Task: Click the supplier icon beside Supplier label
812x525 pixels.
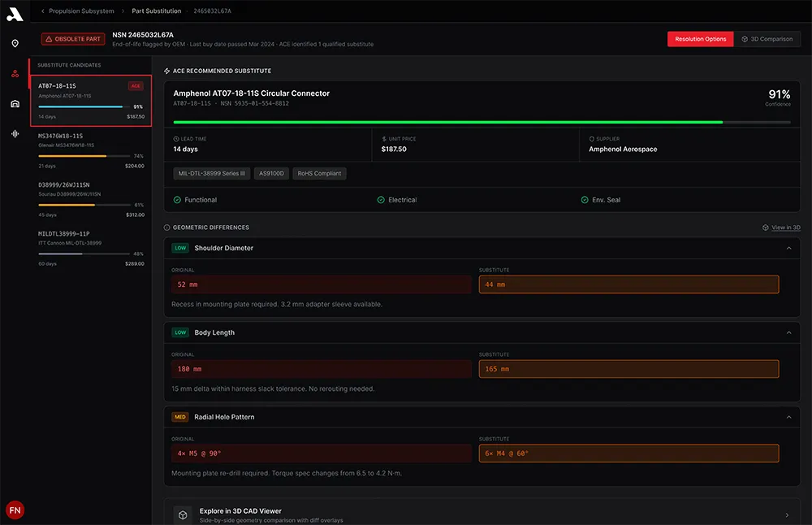Action: [591, 139]
